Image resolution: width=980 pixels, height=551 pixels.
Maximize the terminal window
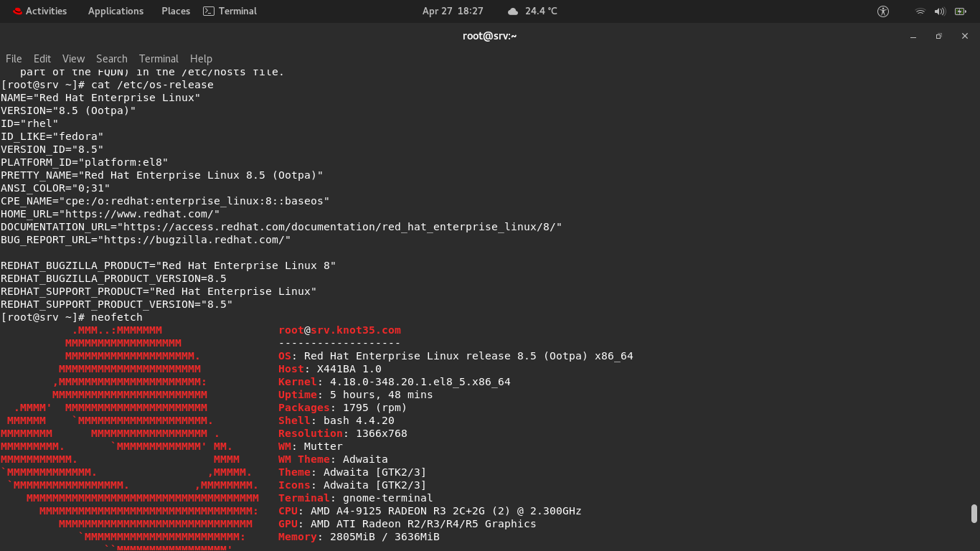[x=938, y=36]
